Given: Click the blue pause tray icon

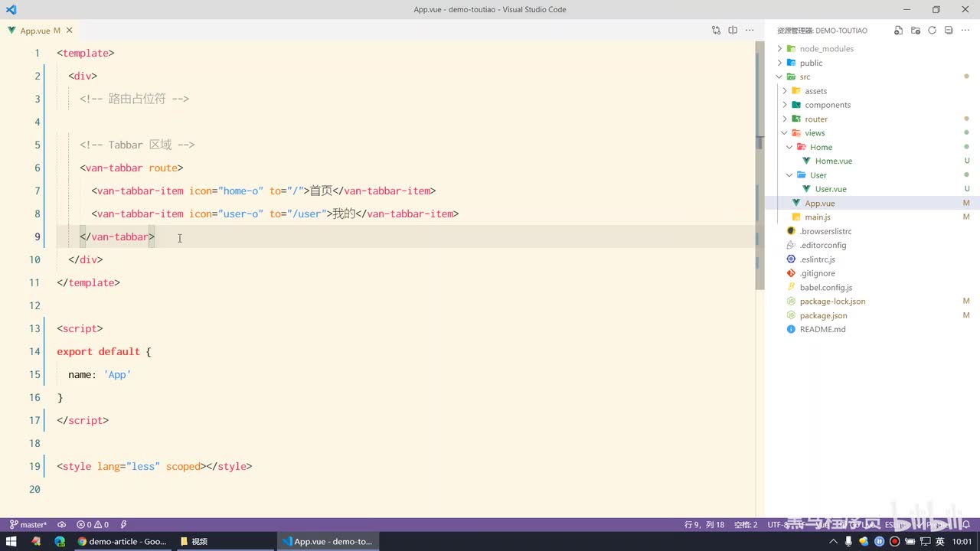Looking at the screenshot, I should 879,541.
